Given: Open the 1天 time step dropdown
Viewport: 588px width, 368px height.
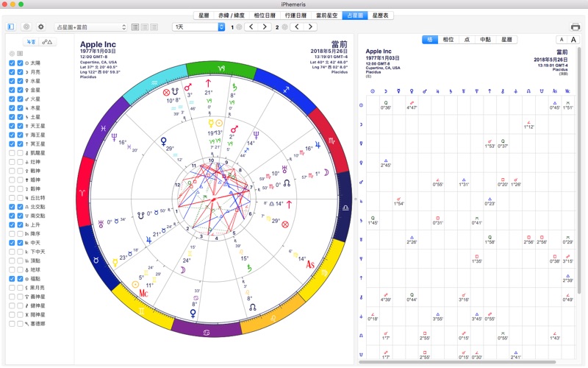Looking at the screenshot, I should (198, 26).
